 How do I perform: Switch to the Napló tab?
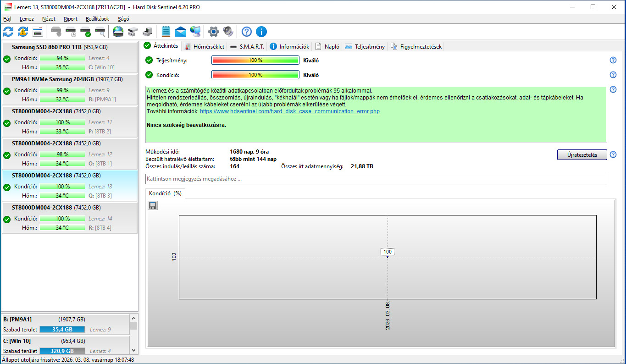click(x=327, y=46)
